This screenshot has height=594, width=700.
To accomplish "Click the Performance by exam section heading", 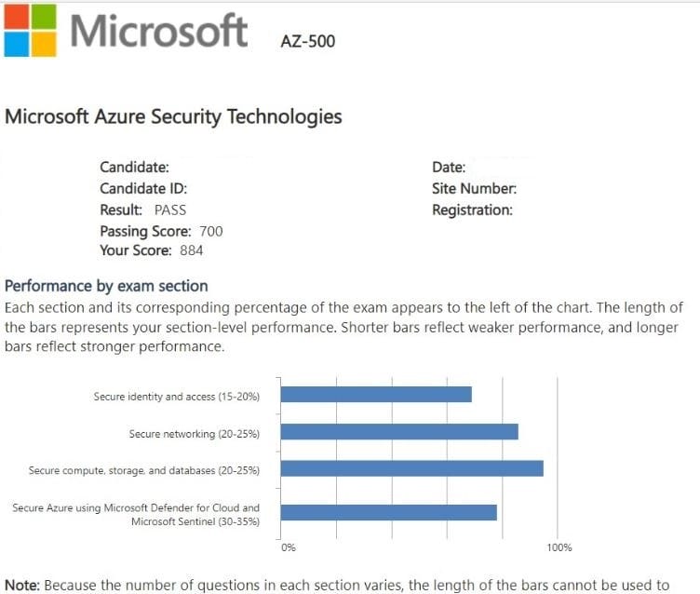I will point(106,286).
